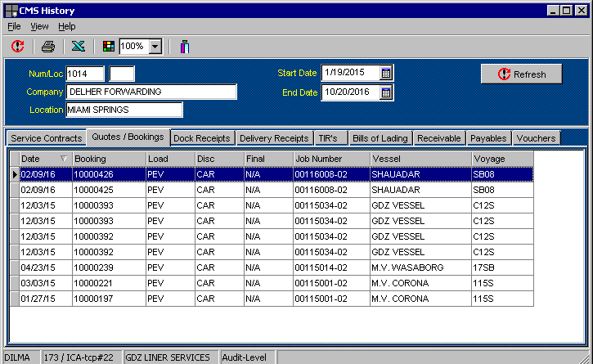
Task: Open the End Date calendar picker
Action: (x=386, y=92)
